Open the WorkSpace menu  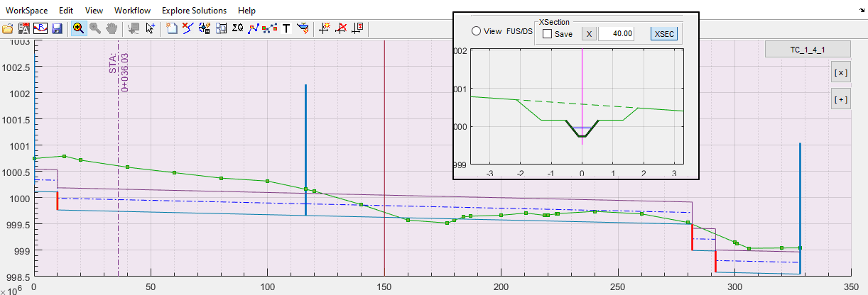[26, 11]
